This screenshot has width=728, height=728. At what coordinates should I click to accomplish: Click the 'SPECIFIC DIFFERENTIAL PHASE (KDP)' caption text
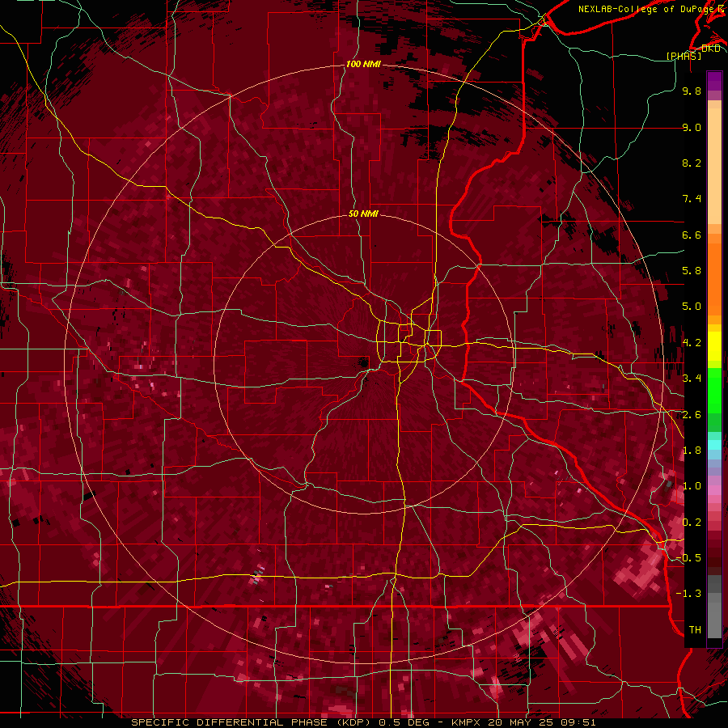[x=252, y=722]
